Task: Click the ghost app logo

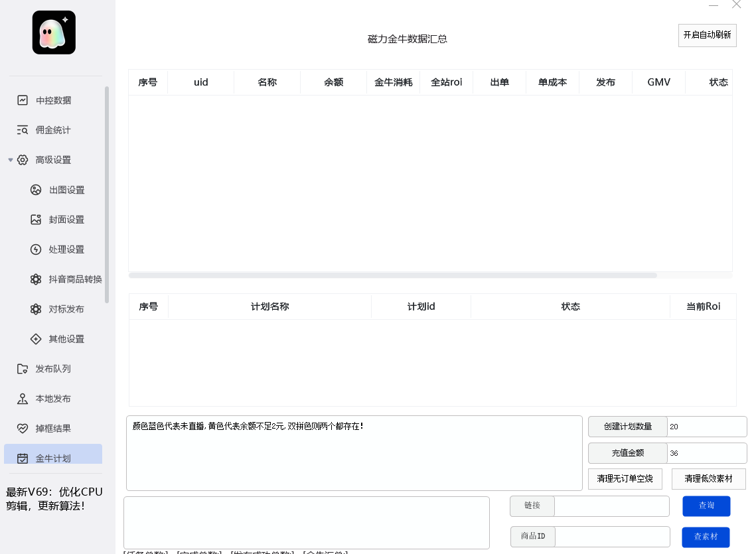Action: [x=54, y=33]
